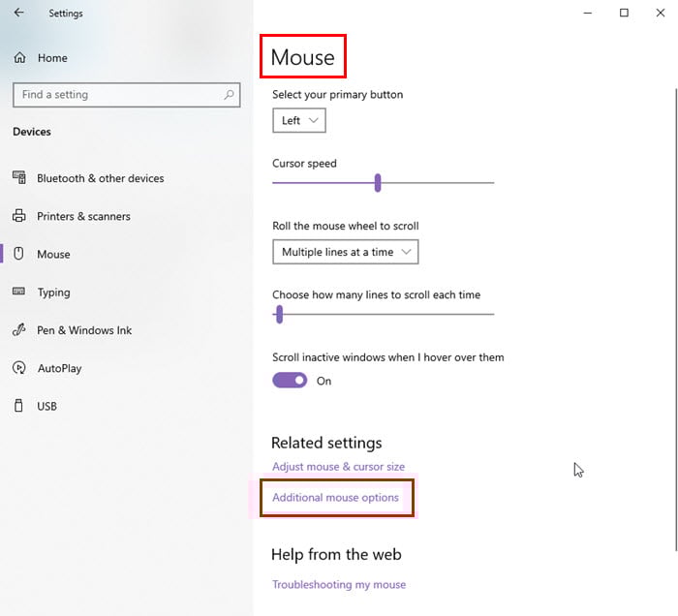Open Multiple lines at a time dropdown
Image resolution: width=678 pixels, height=616 pixels.
(346, 252)
